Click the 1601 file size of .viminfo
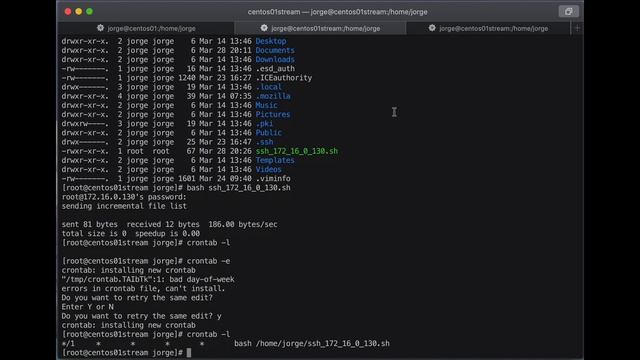Screen dimensions: 640x360 click(187, 178)
